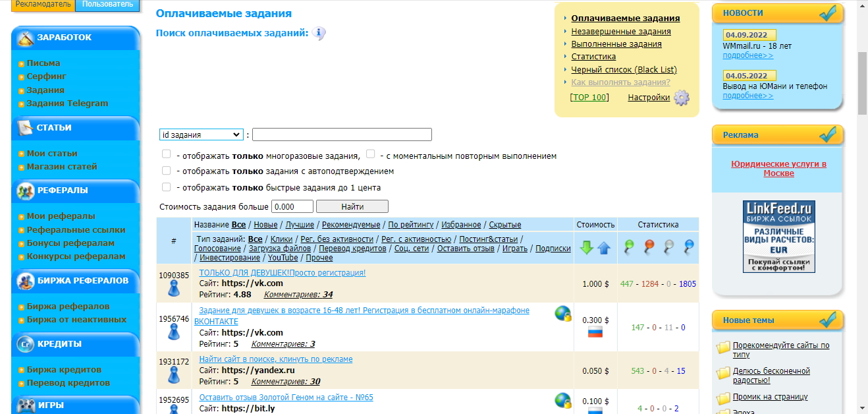The image size is (868, 414).
Task: Open Выполненные задания link
Action: pos(616,44)
